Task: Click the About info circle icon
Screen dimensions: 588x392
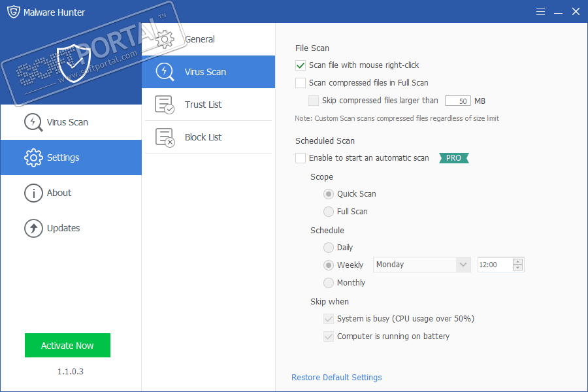Action: 33,193
